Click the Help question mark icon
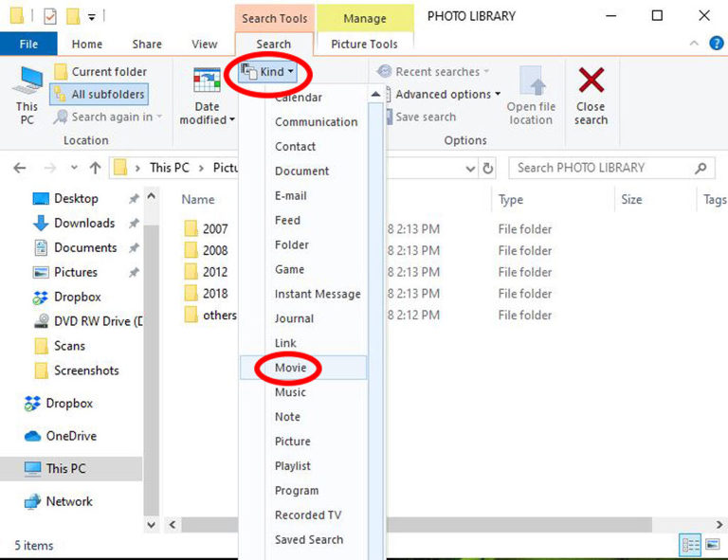 717,44
